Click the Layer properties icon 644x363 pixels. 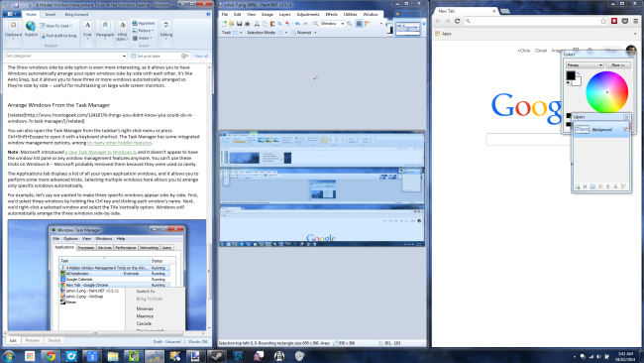tap(623, 186)
